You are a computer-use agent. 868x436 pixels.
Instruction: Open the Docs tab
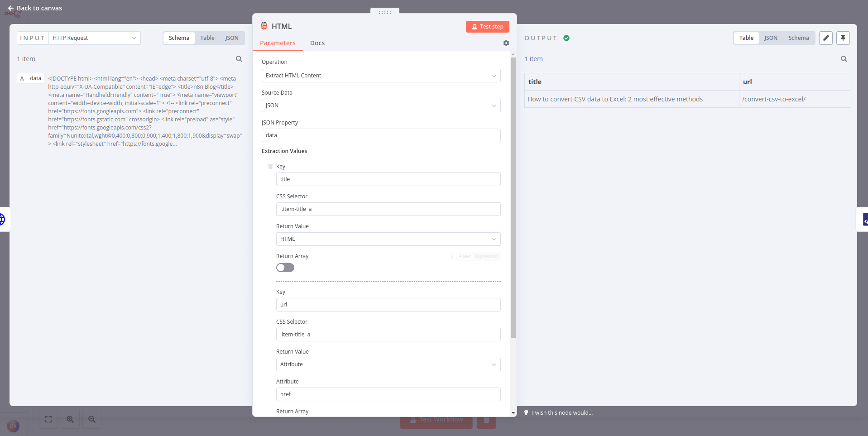tap(317, 43)
